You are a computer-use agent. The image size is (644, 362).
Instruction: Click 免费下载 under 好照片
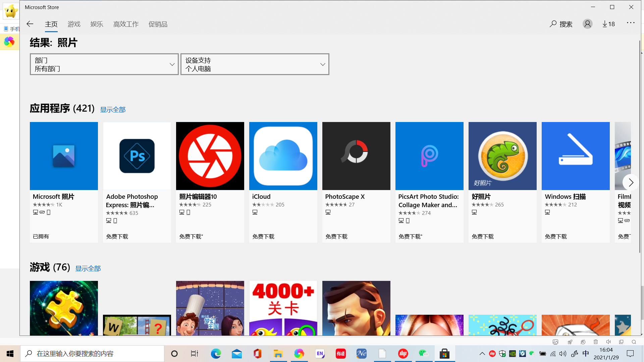(x=483, y=237)
